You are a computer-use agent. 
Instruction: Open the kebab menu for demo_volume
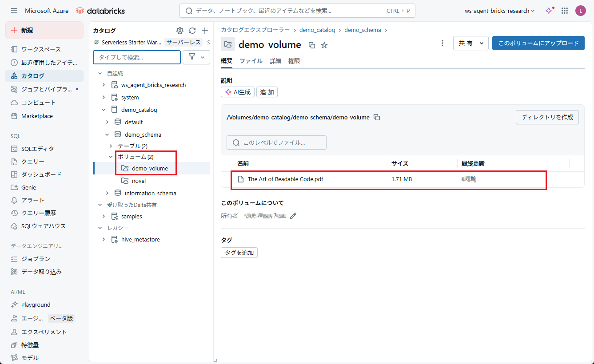[442, 43]
